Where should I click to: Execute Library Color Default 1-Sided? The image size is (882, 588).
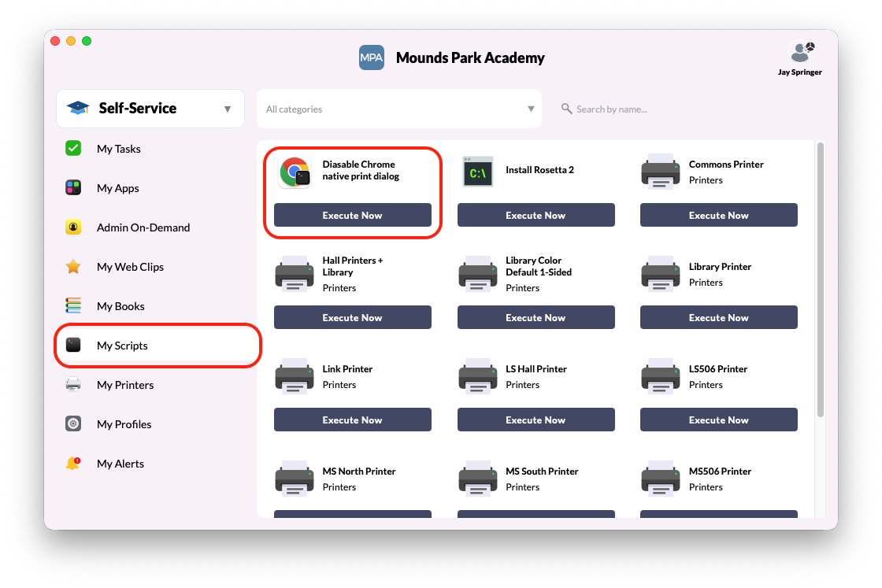pos(536,317)
